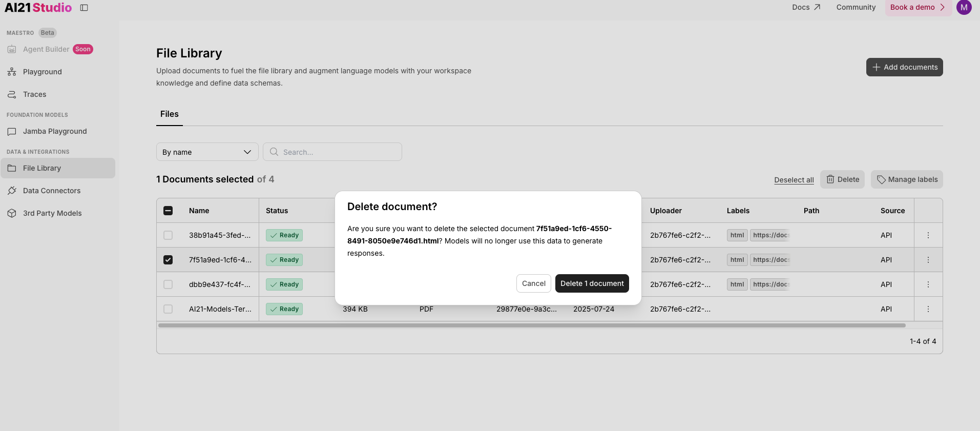Open row menu for 7f51a9ed-1cf6 document
This screenshot has width=980, height=431.
pos(928,260)
